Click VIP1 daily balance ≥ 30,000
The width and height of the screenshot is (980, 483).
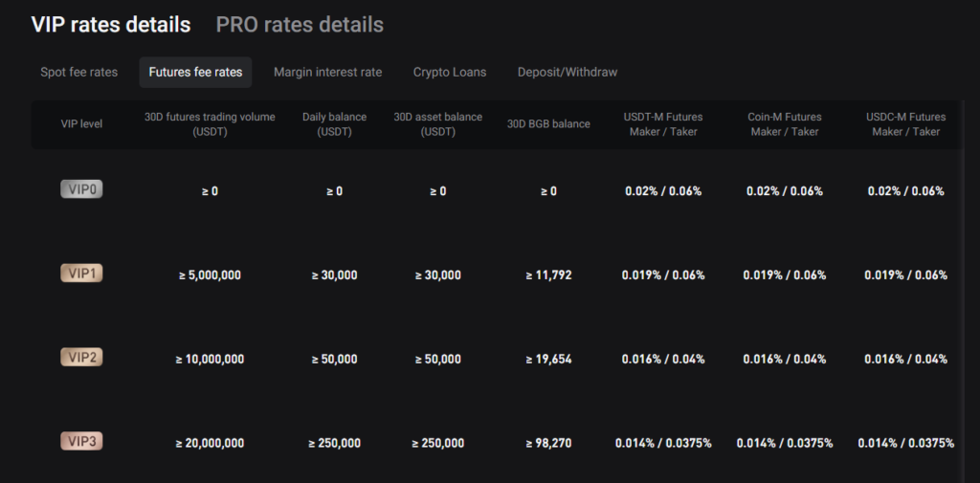click(334, 274)
